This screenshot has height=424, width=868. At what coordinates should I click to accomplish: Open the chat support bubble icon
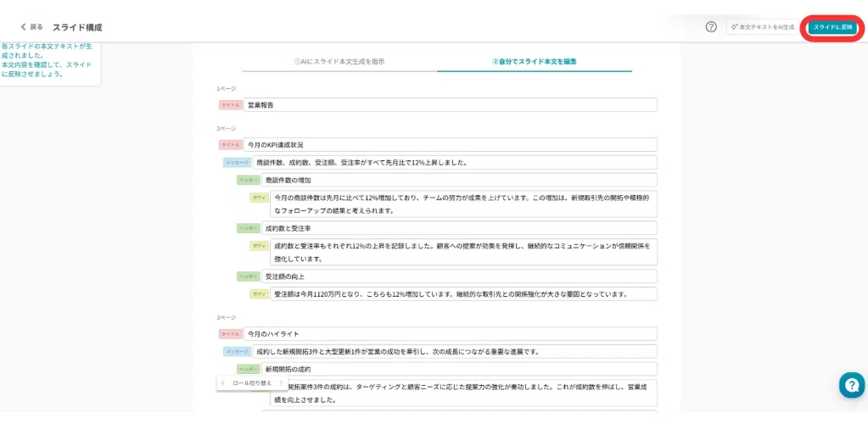point(852,385)
